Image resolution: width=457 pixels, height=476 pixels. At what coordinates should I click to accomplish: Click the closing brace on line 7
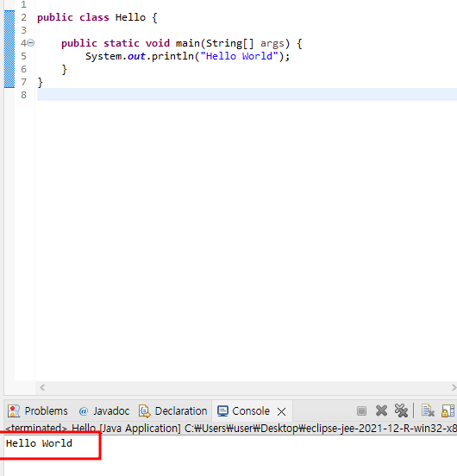[40, 82]
